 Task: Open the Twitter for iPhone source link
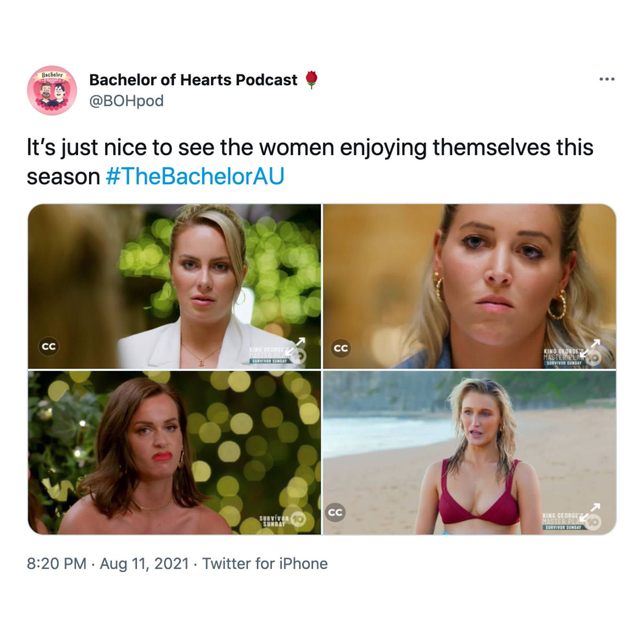tap(265, 564)
